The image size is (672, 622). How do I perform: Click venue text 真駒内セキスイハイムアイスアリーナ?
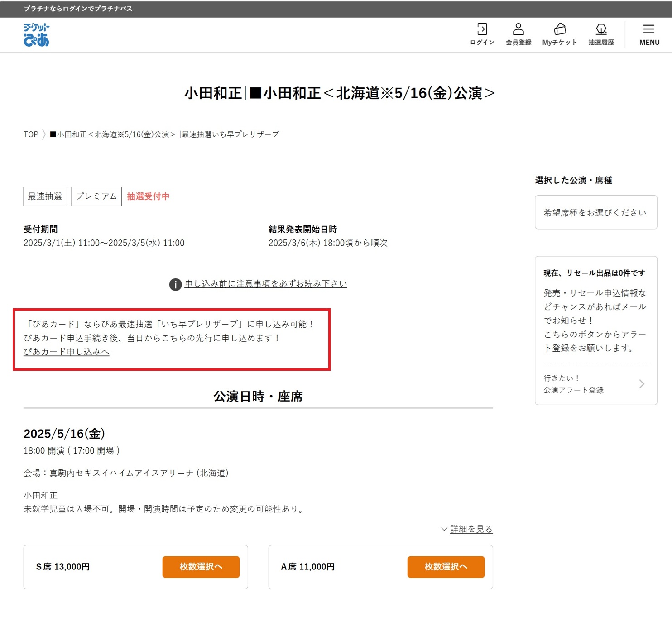point(139,473)
